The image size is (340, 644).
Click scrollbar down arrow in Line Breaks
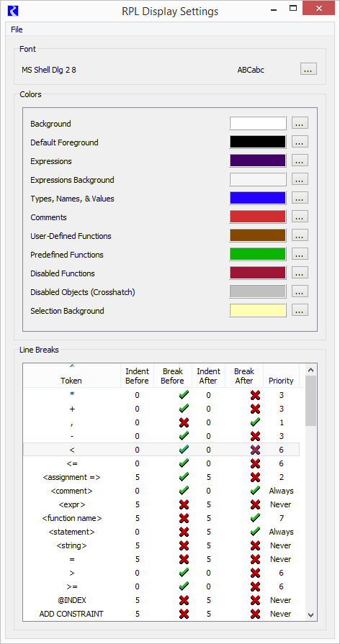(310, 614)
